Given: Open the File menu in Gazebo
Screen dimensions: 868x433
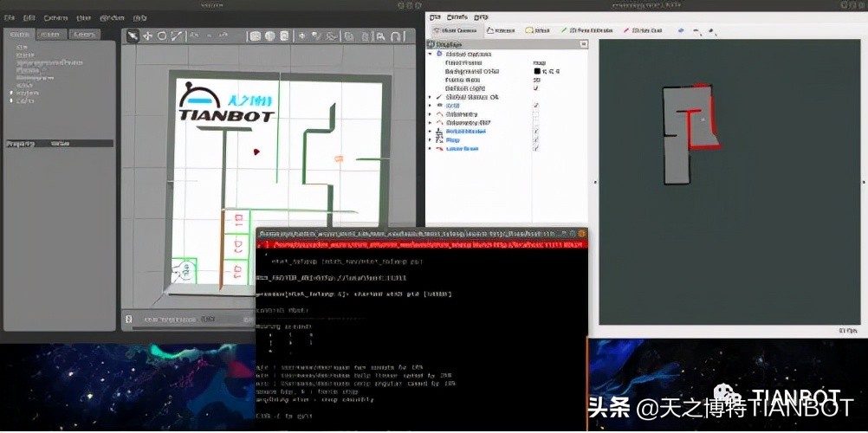Looking at the screenshot, I should coord(9,17).
